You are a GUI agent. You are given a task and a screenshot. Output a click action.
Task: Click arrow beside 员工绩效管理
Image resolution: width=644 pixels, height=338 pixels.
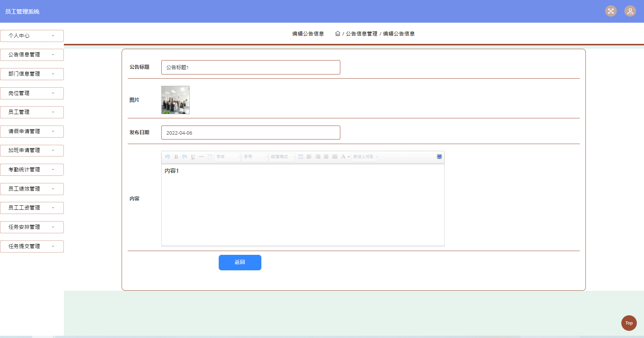(x=53, y=189)
